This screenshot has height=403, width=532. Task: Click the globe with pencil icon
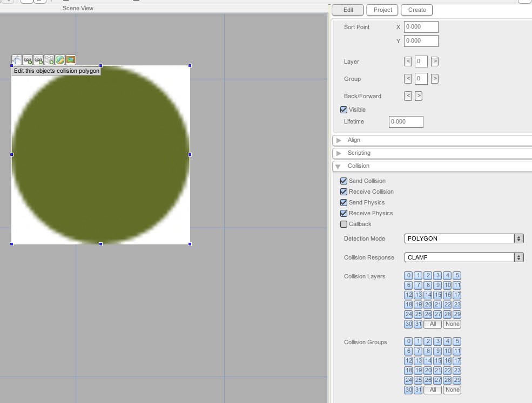click(60, 60)
